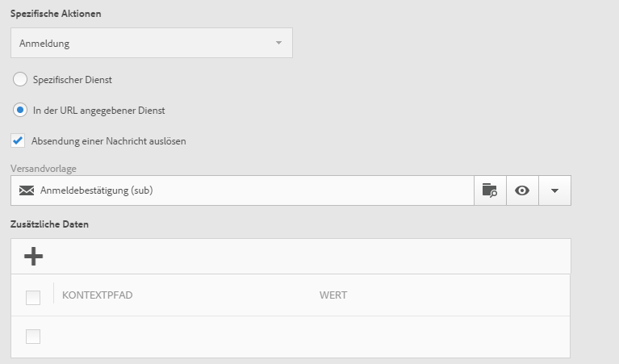The height and width of the screenshot is (364, 619).
Task: Click the KONTEXTPFAD column header
Action: tap(97, 295)
